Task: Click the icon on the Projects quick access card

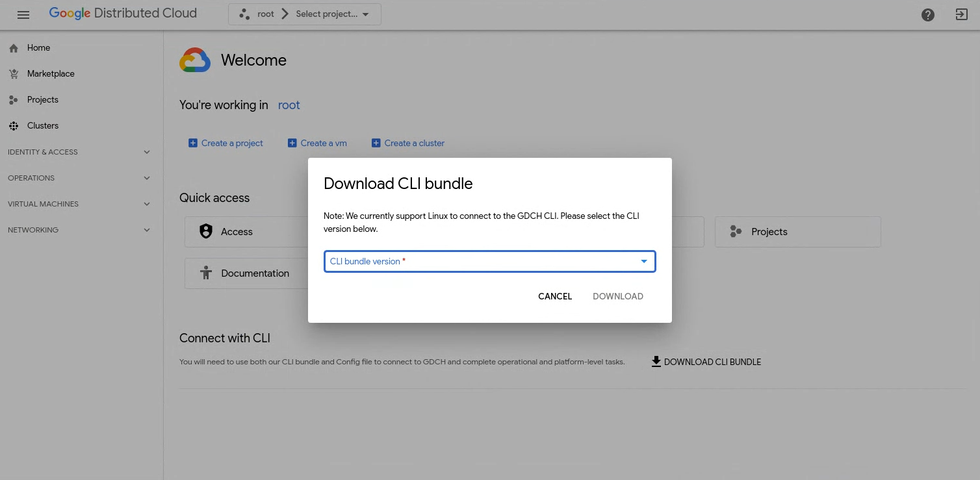Action: tap(736, 231)
